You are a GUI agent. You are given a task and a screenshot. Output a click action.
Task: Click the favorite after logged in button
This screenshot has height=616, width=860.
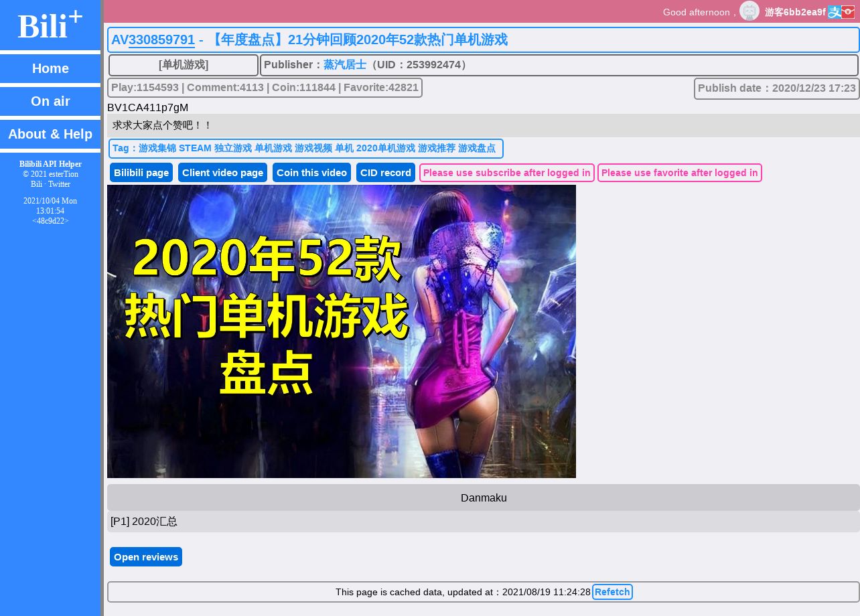click(680, 173)
